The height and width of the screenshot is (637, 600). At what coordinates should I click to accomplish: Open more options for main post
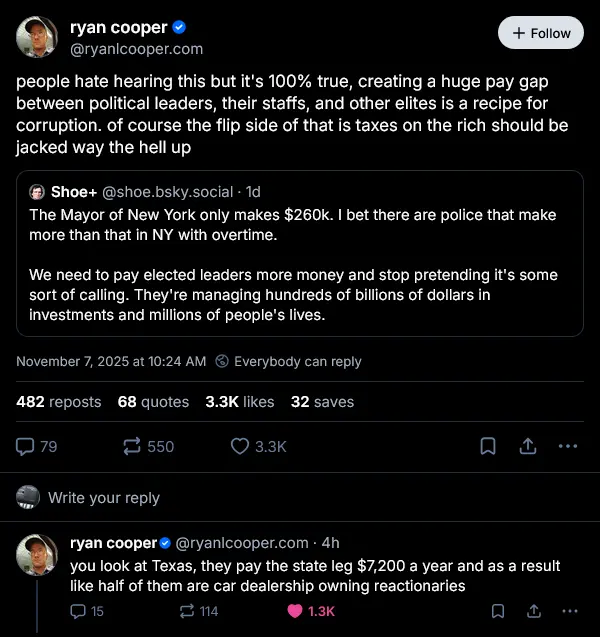(568, 446)
